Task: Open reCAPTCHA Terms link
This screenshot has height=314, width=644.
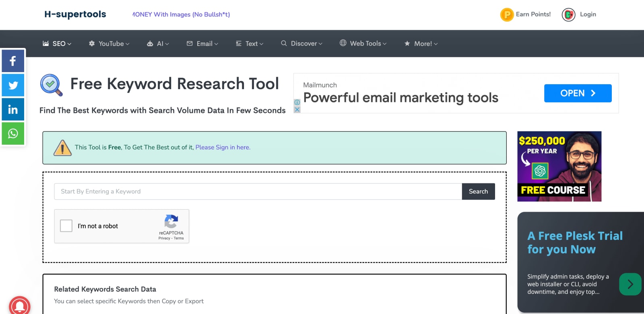Action: [179, 238]
